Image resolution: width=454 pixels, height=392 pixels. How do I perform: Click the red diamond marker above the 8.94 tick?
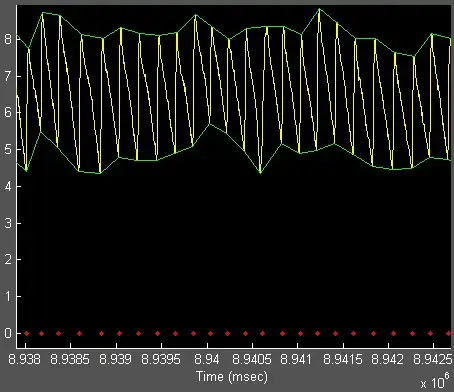click(210, 333)
